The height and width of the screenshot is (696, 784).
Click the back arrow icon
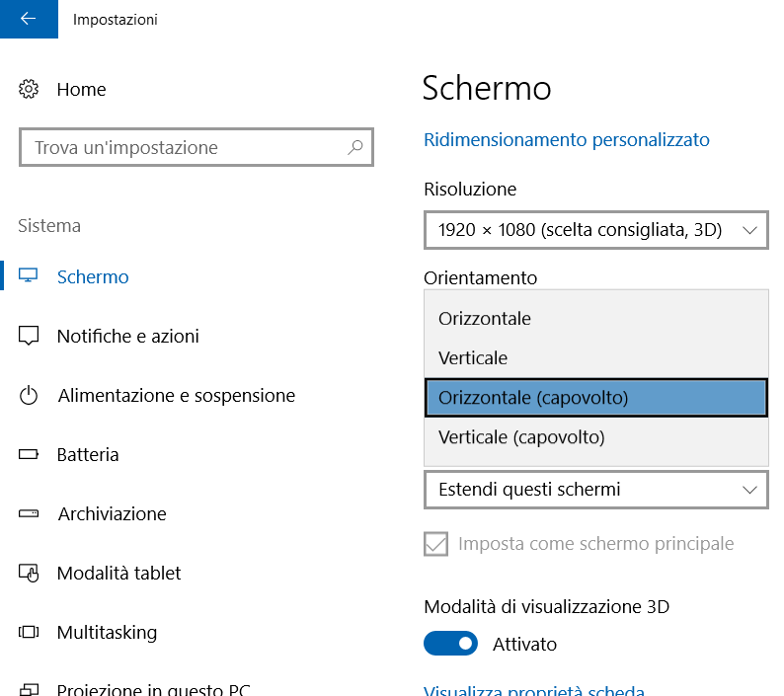[x=28, y=19]
